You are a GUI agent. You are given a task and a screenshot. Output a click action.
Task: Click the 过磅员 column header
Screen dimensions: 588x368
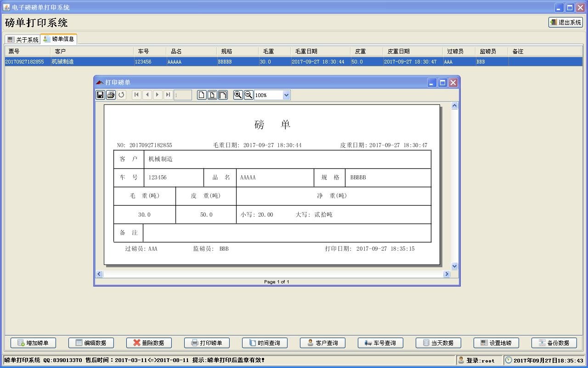pyautogui.click(x=459, y=52)
